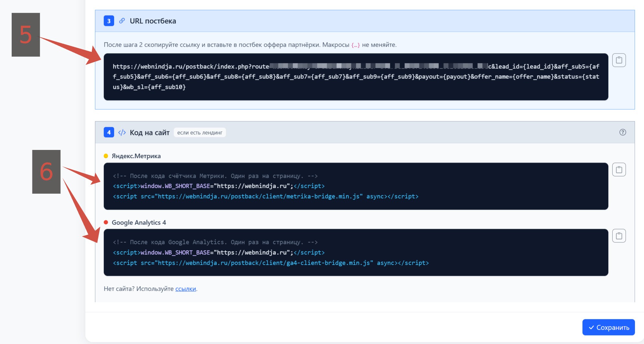The height and width of the screenshot is (344, 644).
Task: Click the step 3 number badge
Action: pyautogui.click(x=109, y=21)
